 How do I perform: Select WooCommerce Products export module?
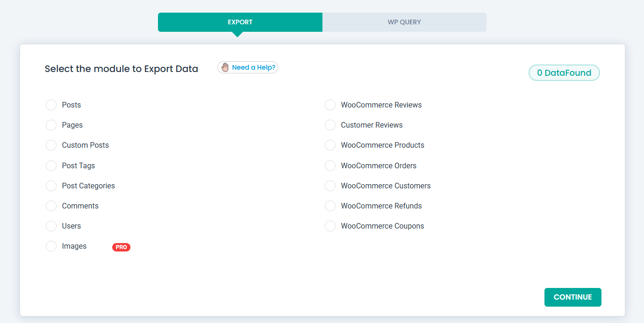click(330, 145)
